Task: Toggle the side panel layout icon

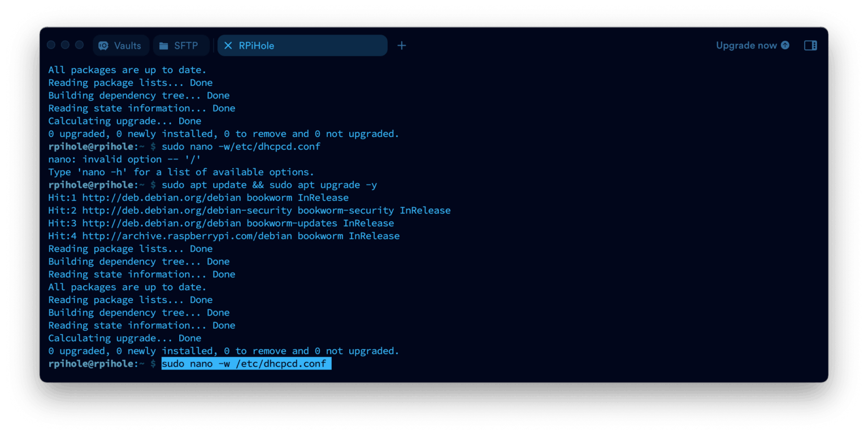Action: (x=810, y=45)
